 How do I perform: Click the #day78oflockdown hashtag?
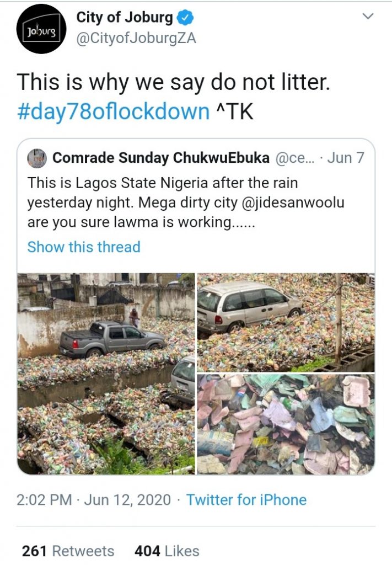[113, 111]
